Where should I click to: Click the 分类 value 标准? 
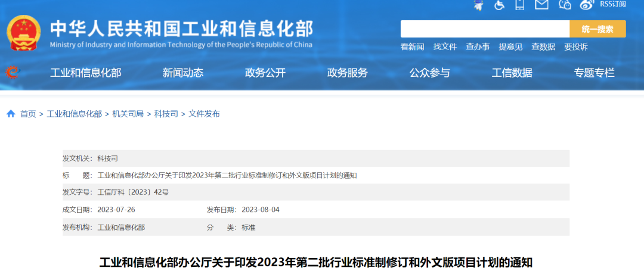tap(249, 227)
